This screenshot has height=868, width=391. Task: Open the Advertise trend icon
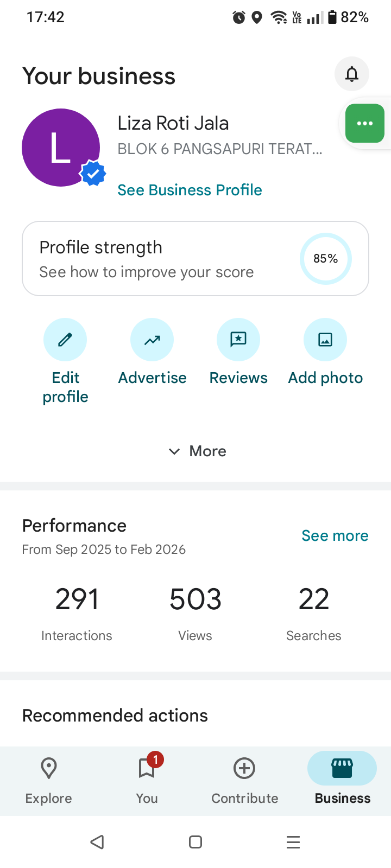152,340
